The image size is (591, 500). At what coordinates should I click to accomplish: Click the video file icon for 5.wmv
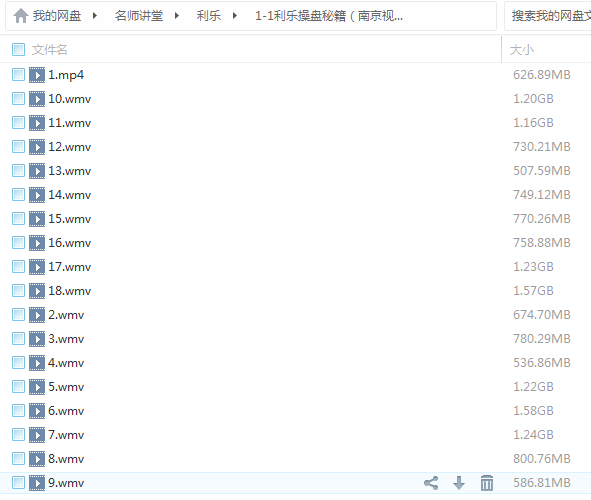(37, 387)
